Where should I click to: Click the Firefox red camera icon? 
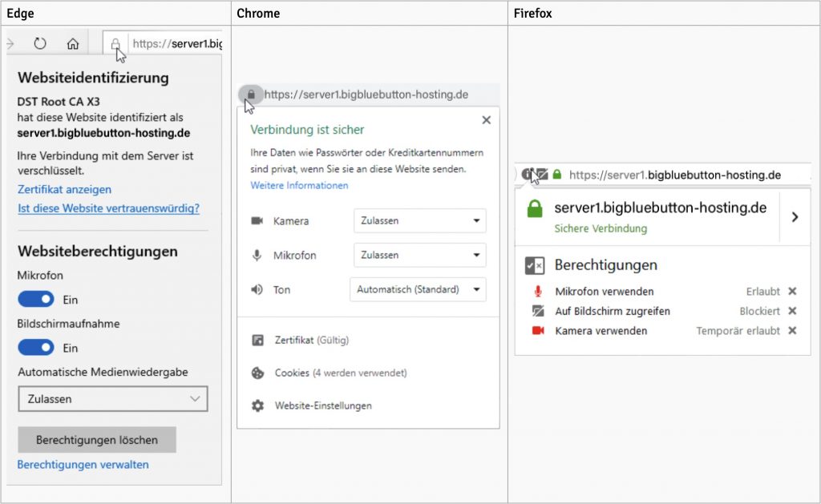point(538,331)
